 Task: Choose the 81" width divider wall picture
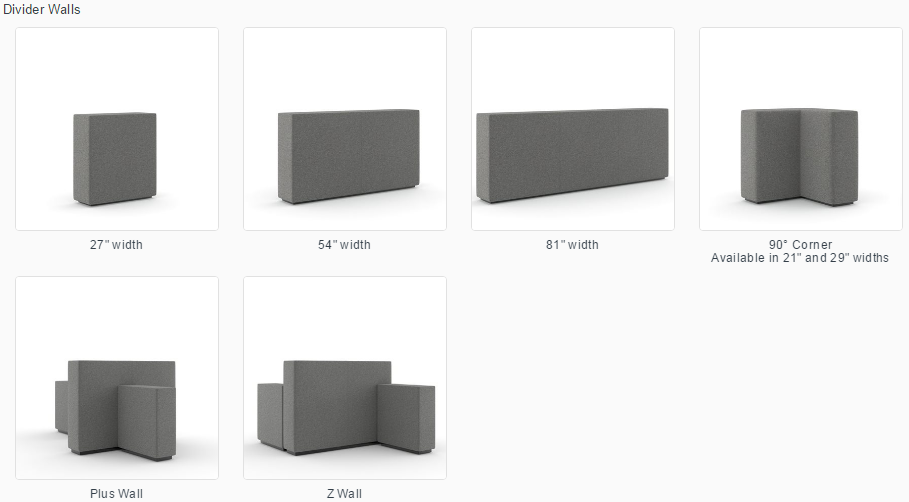573,129
